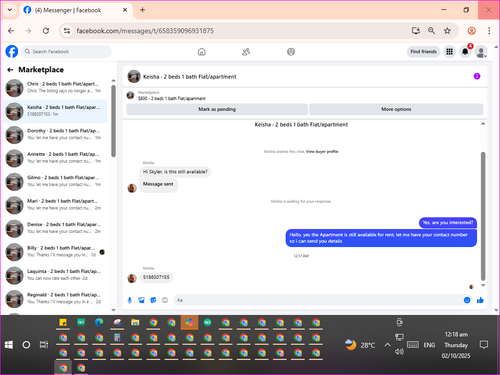500x375 pixels.
Task: Open Facebook Home icon
Action: point(202,52)
